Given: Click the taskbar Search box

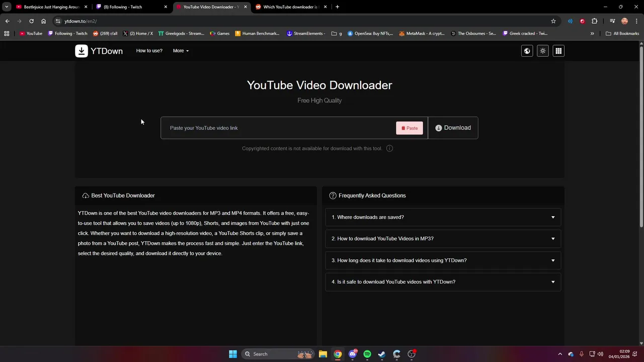Looking at the screenshot, I should click(277, 354).
